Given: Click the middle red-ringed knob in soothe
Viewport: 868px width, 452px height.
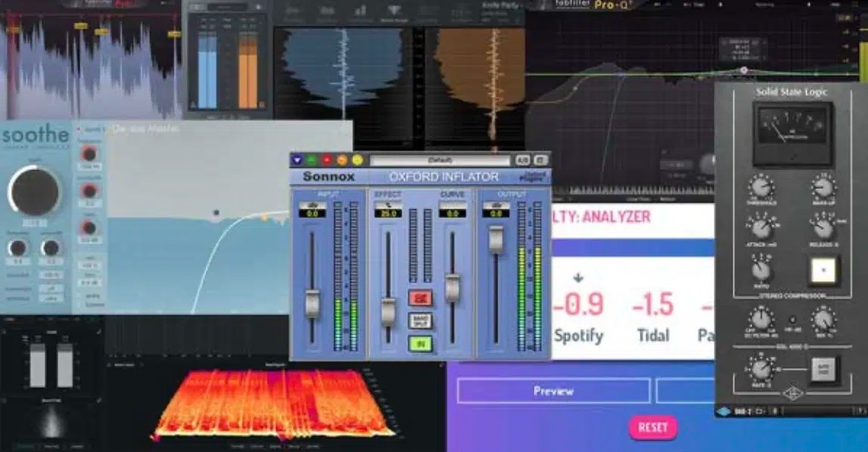Looking at the screenshot, I should click(x=88, y=191).
